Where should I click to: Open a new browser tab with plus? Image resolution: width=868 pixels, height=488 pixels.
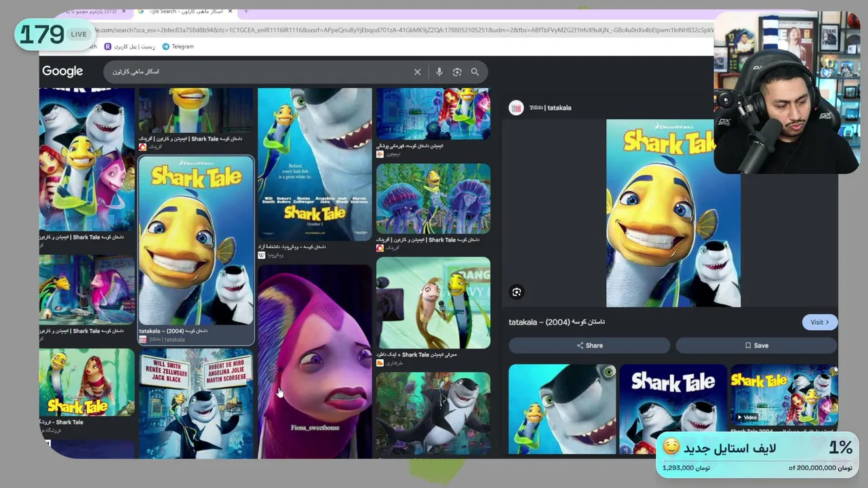[x=246, y=12]
